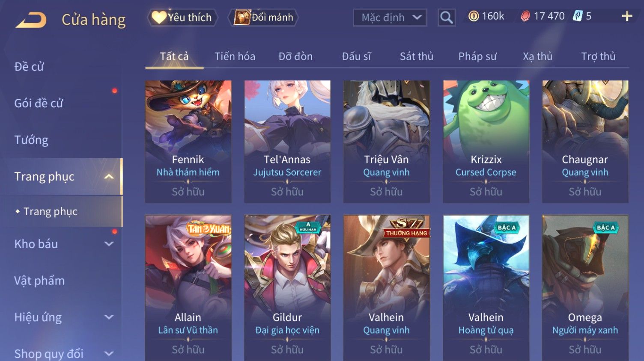Image resolution: width=644 pixels, height=361 pixels.
Task: Expand Shop quy đổi section
Action: [x=109, y=354]
